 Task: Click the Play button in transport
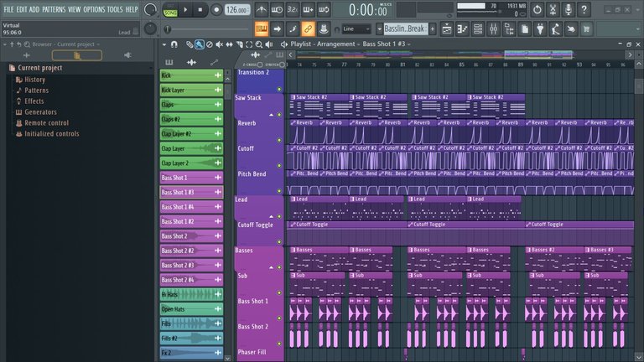click(185, 9)
